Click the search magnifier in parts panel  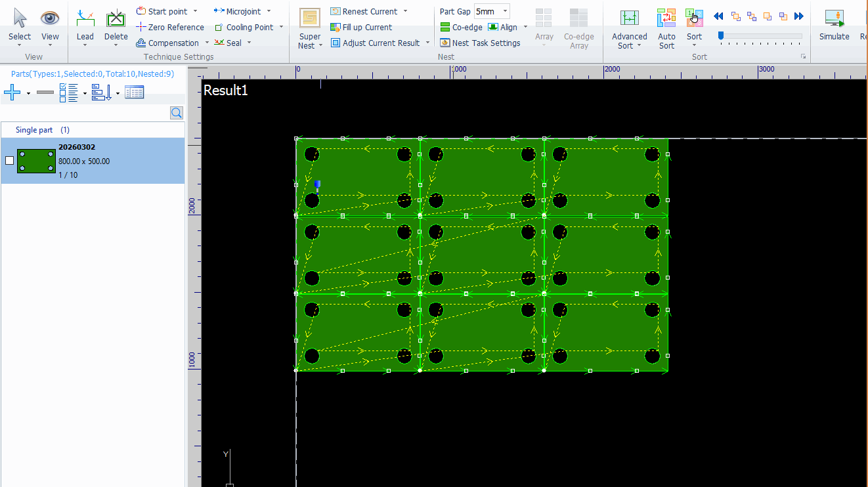177,113
